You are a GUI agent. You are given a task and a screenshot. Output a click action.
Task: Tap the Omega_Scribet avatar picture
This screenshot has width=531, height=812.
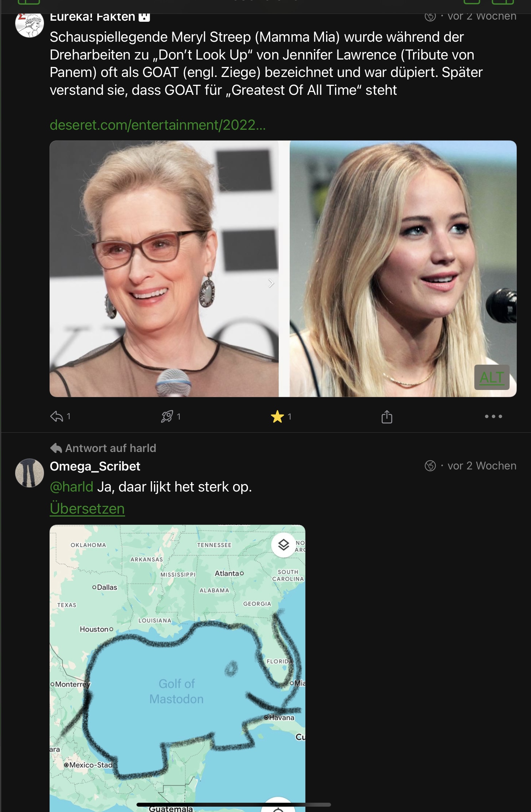pos(30,473)
